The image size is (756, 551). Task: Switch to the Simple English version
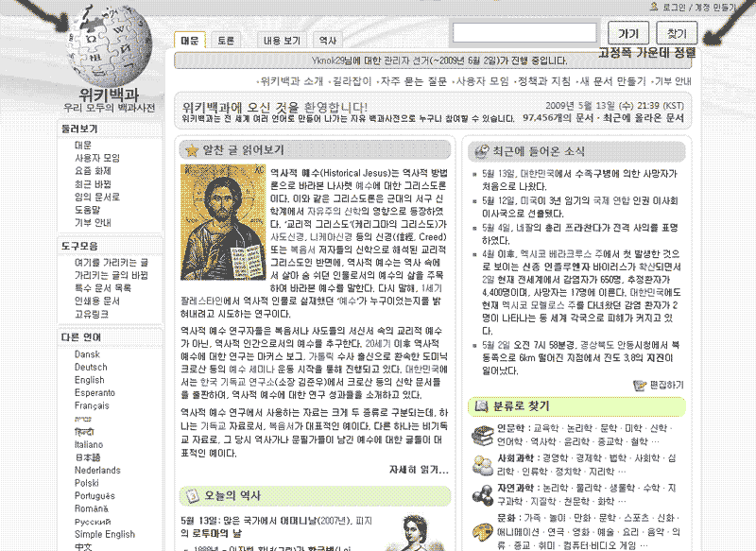coord(105,534)
